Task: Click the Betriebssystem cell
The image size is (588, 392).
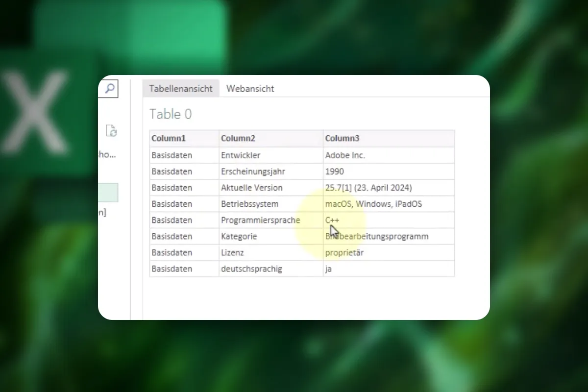Action: [271, 204]
